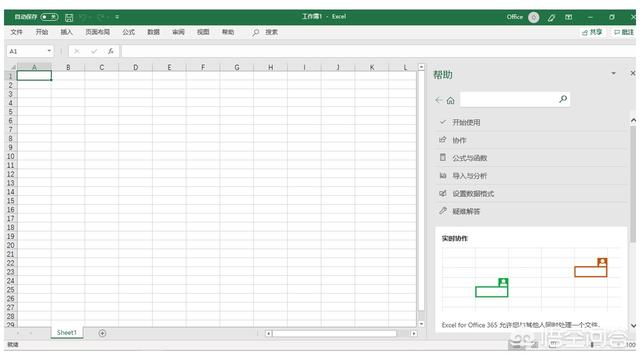Select column B header

[x=68, y=67]
